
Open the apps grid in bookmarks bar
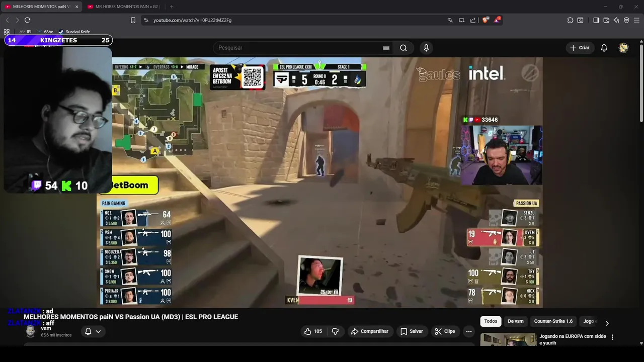click(x=7, y=32)
